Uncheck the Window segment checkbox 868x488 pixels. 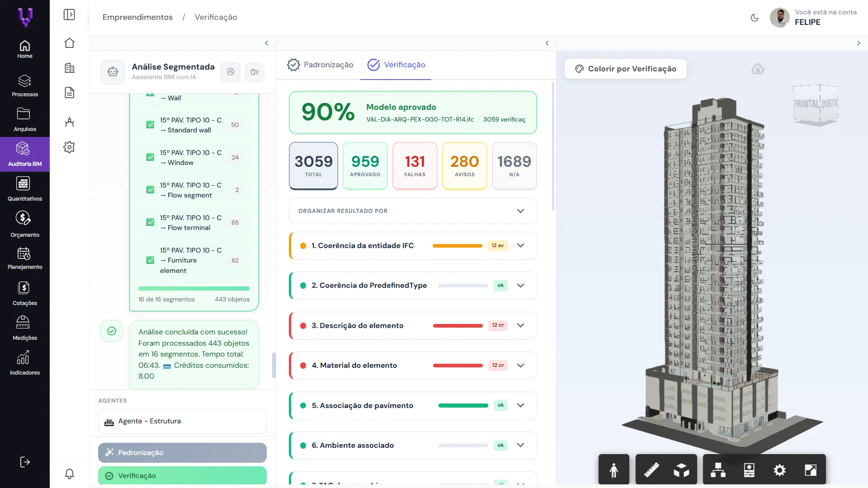(150, 157)
